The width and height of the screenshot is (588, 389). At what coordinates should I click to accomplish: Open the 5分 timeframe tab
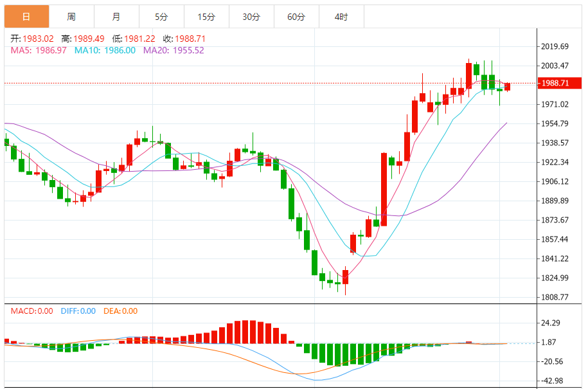pos(162,17)
